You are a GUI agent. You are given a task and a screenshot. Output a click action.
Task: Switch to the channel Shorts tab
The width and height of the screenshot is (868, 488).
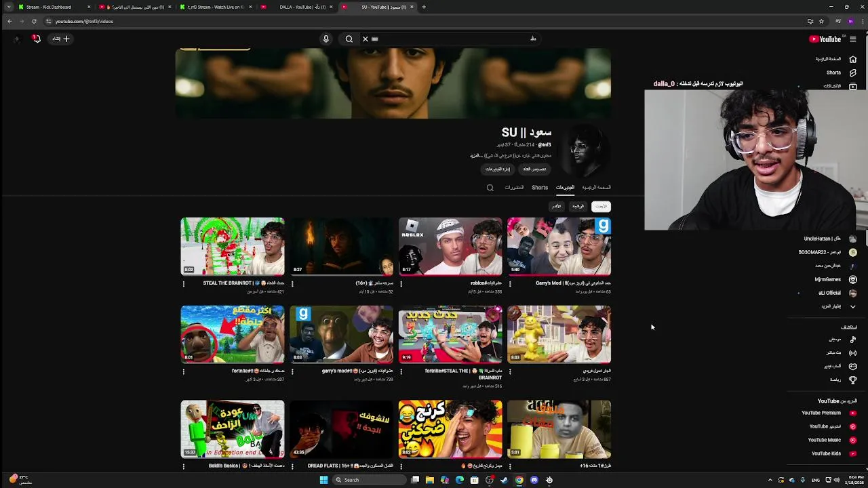coord(540,188)
